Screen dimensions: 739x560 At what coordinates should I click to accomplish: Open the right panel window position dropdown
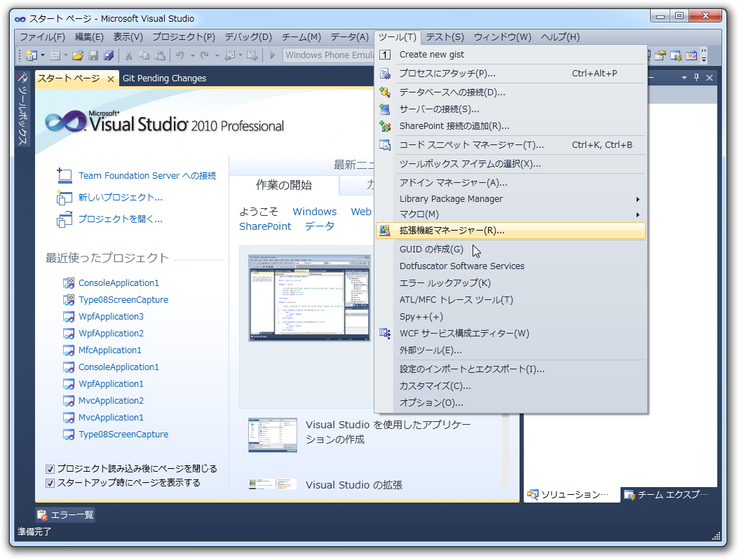click(x=684, y=78)
